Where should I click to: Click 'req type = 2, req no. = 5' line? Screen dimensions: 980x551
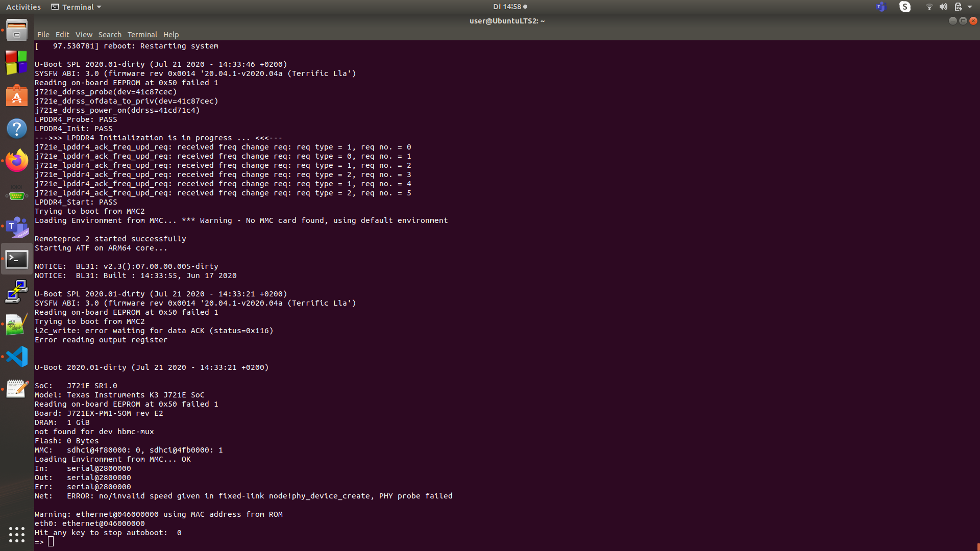[x=223, y=193]
